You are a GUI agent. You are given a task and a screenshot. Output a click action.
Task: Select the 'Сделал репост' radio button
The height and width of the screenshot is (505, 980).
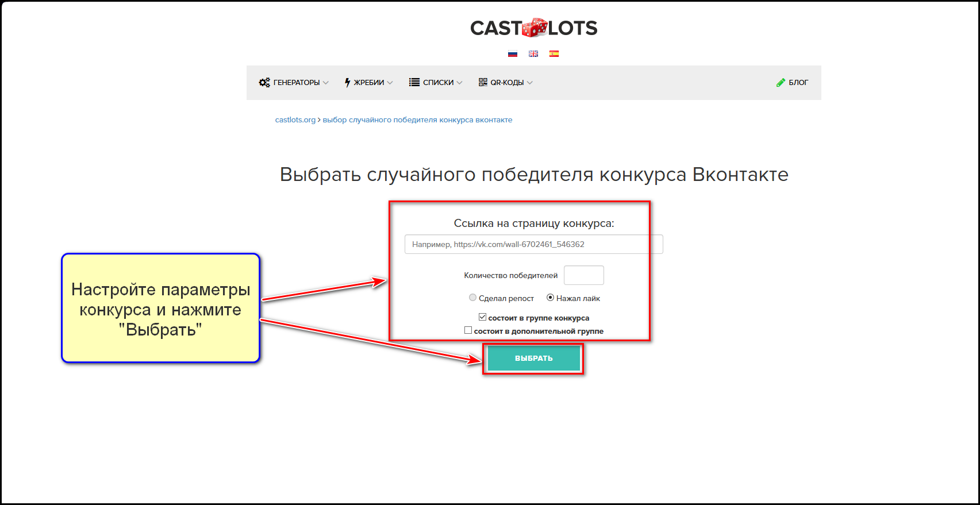coord(472,298)
